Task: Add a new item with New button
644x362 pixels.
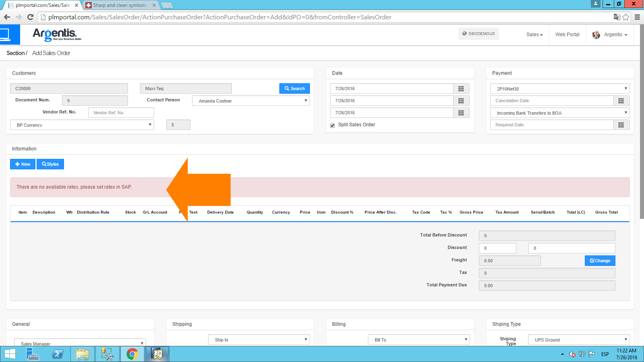Action: coord(23,164)
